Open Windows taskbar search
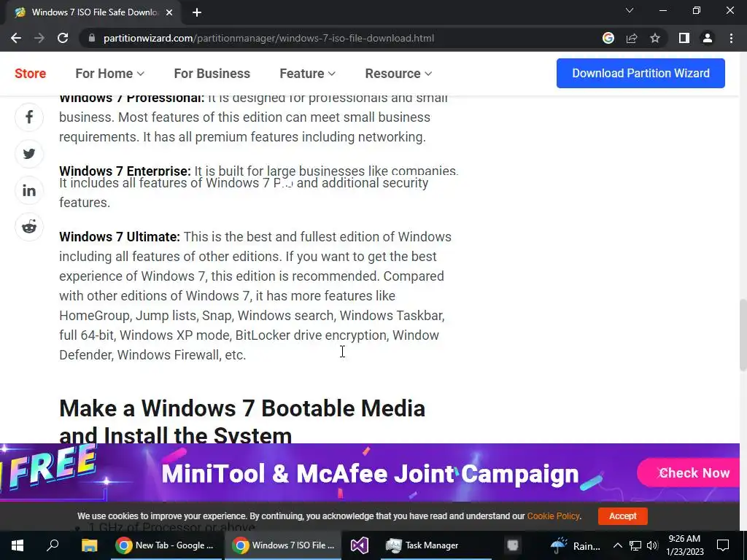This screenshot has height=560, width=747. coord(53,545)
